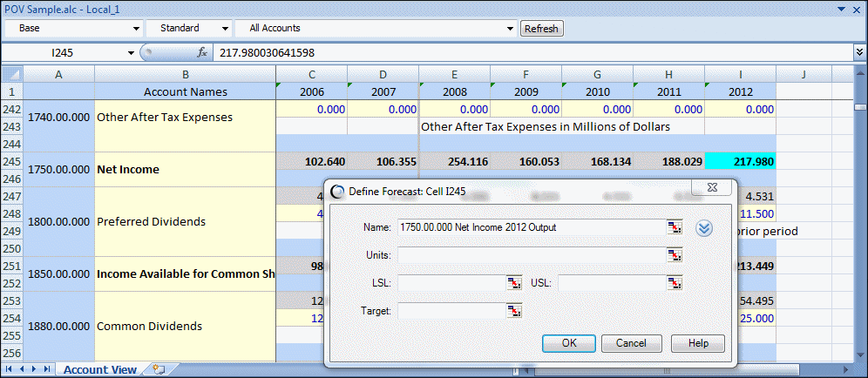The height and width of the screenshot is (378, 868).
Task: Click the Refresh button
Action: 541,29
